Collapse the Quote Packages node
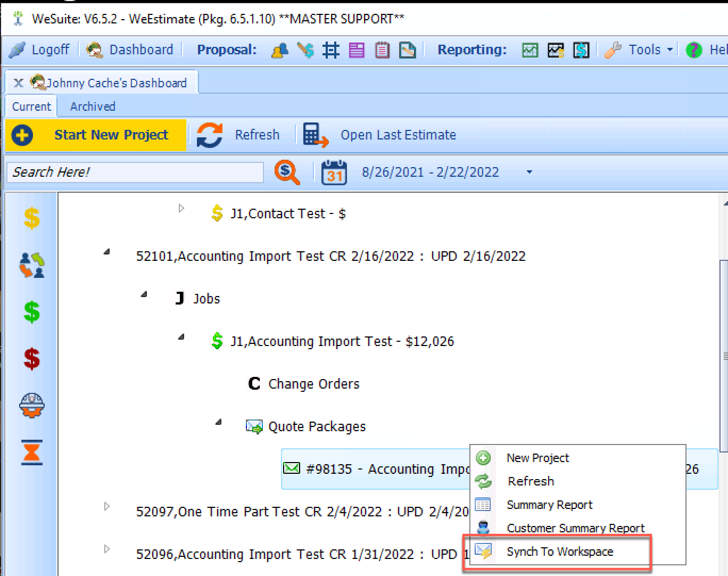This screenshot has height=576, width=728. 219,422
